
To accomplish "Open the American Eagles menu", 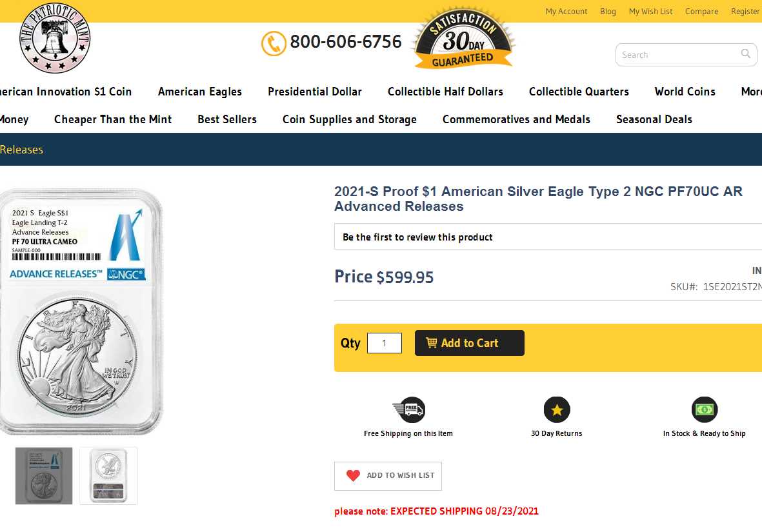I will (200, 92).
